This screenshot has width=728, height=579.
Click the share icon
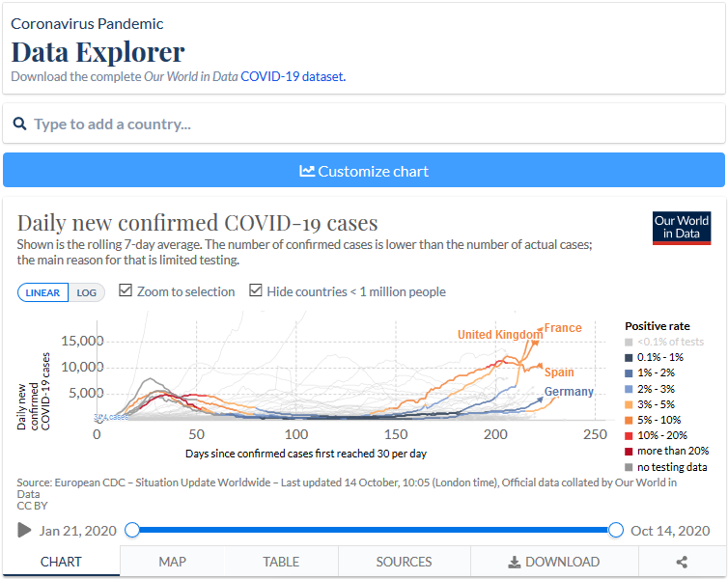[x=682, y=562]
